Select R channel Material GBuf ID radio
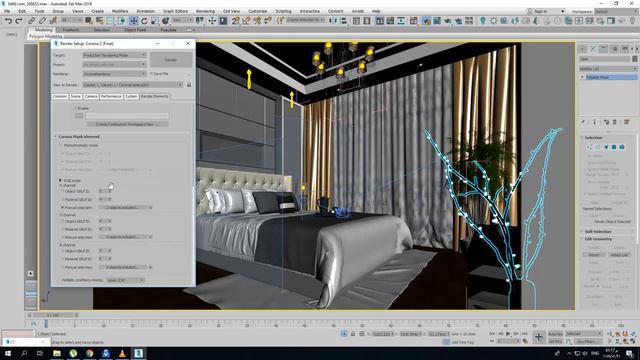640x360 pixels. coord(62,200)
